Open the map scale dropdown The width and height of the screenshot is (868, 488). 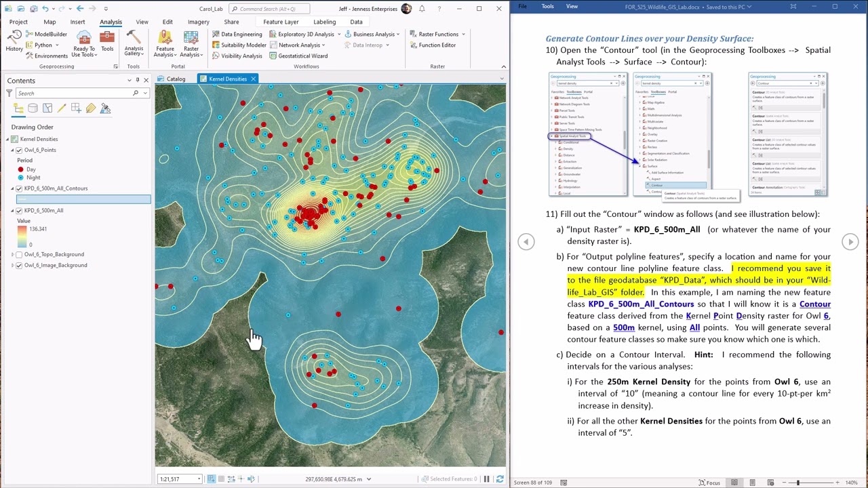click(199, 479)
